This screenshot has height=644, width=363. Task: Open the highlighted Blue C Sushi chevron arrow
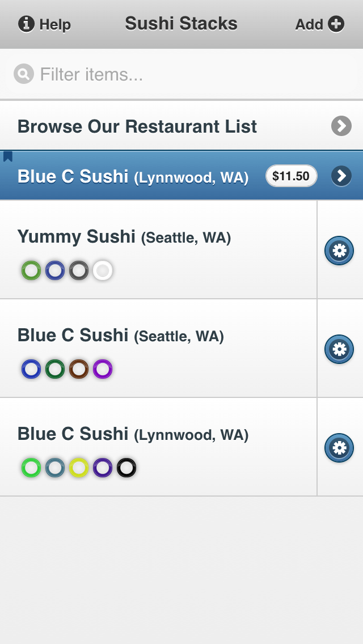[x=341, y=176]
